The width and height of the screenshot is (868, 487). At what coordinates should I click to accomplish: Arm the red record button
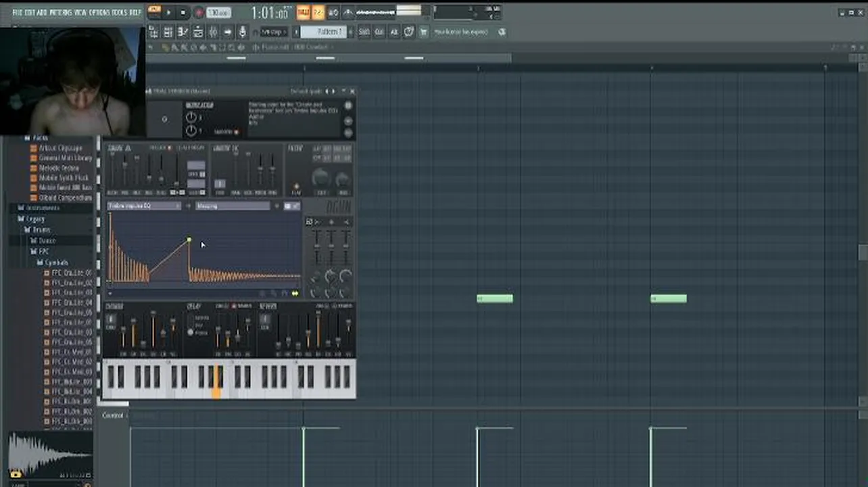199,12
